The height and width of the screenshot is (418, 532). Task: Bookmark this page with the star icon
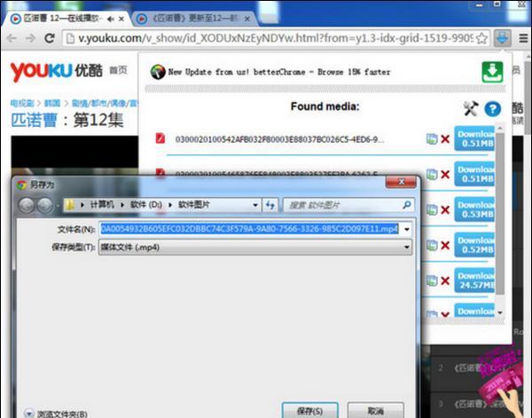coord(481,38)
